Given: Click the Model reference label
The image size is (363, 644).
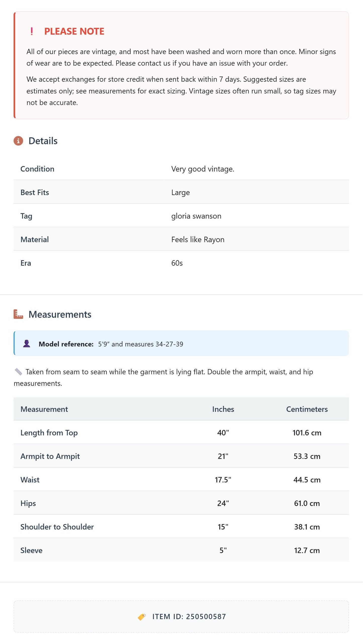Looking at the screenshot, I should pos(66,344).
